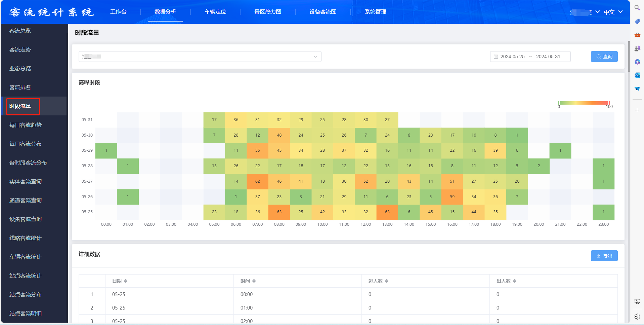
Task: Open the red toolbox sidebar icon
Action: pyautogui.click(x=637, y=35)
